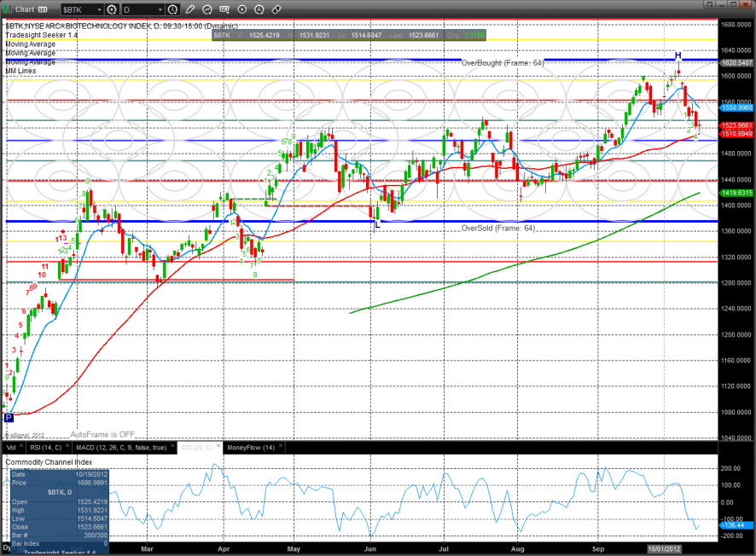This screenshot has height=556, width=756.
Task: Click the circled A alerts icon
Action: [259, 10]
